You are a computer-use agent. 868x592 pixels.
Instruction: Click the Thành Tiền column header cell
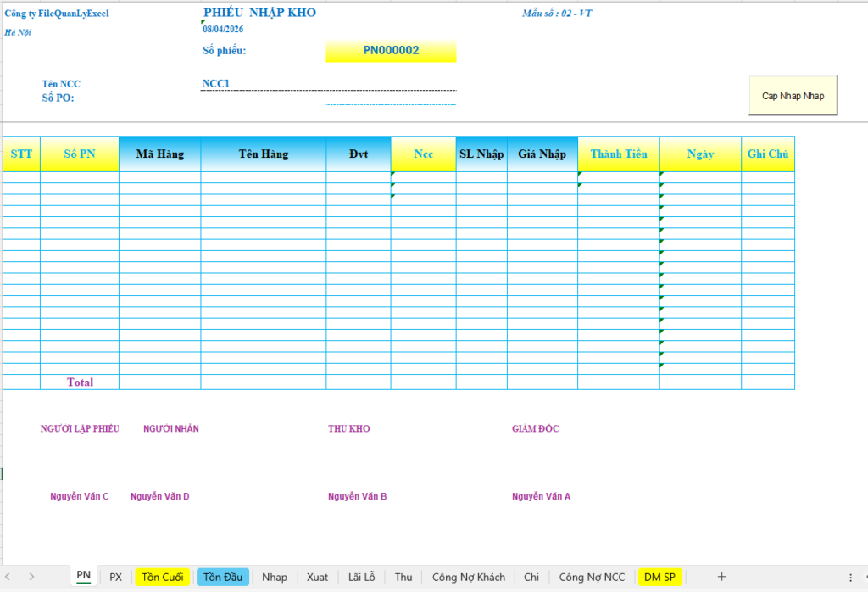point(619,154)
